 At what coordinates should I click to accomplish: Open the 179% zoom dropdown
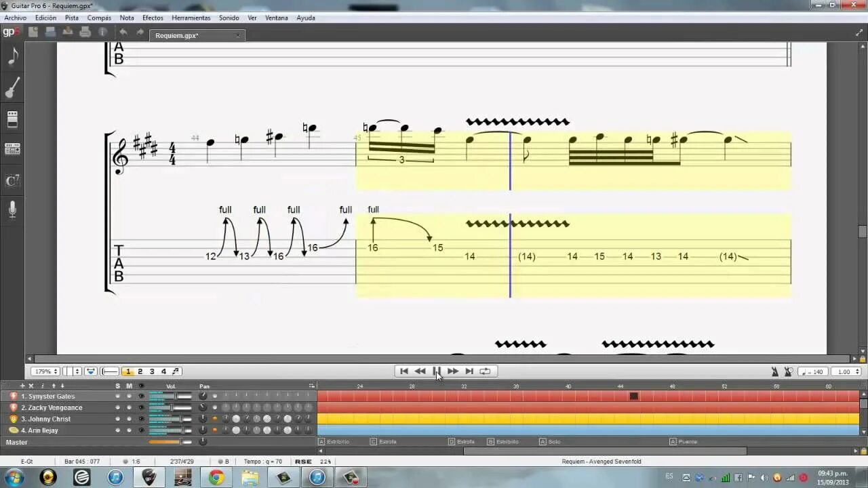45,371
